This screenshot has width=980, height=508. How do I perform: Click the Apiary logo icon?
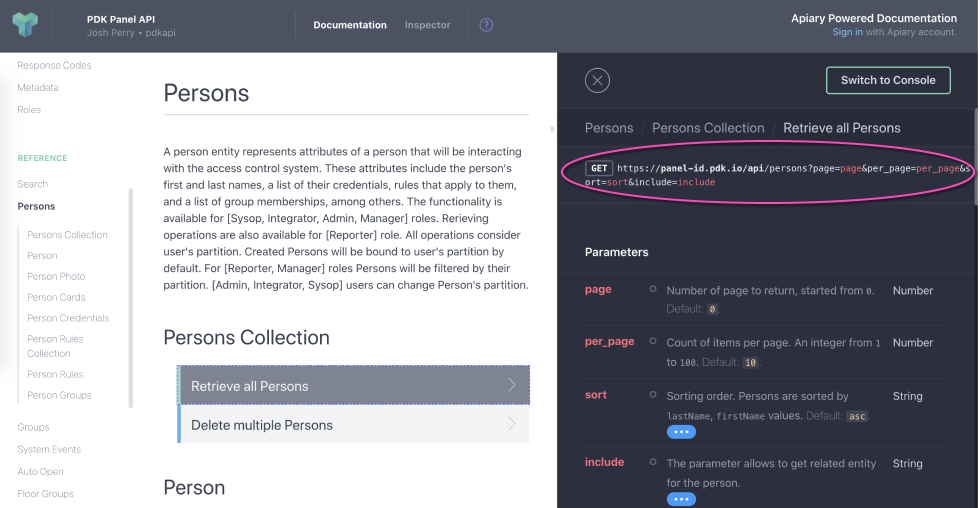[25, 25]
